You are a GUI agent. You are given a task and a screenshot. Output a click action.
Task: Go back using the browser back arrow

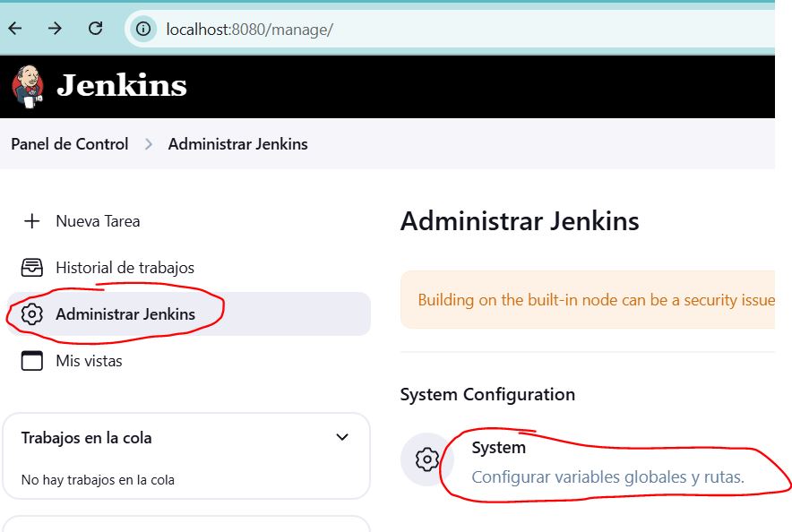pos(15,28)
